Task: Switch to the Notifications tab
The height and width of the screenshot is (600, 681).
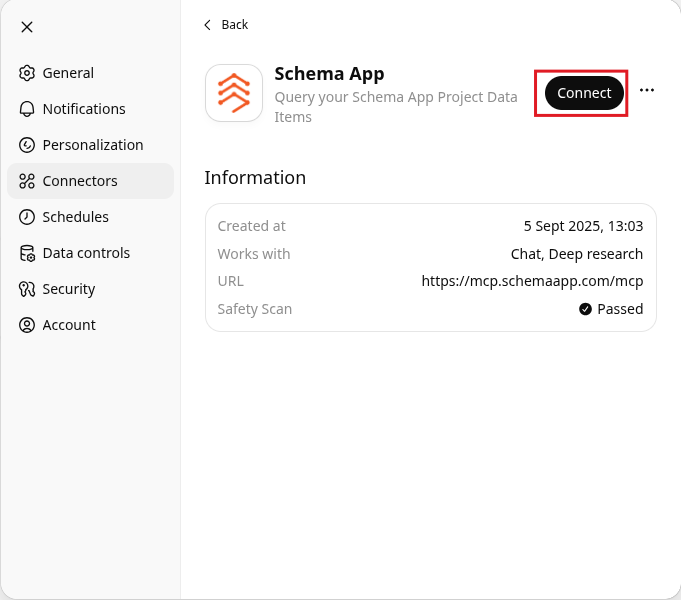Action: [90, 109]
